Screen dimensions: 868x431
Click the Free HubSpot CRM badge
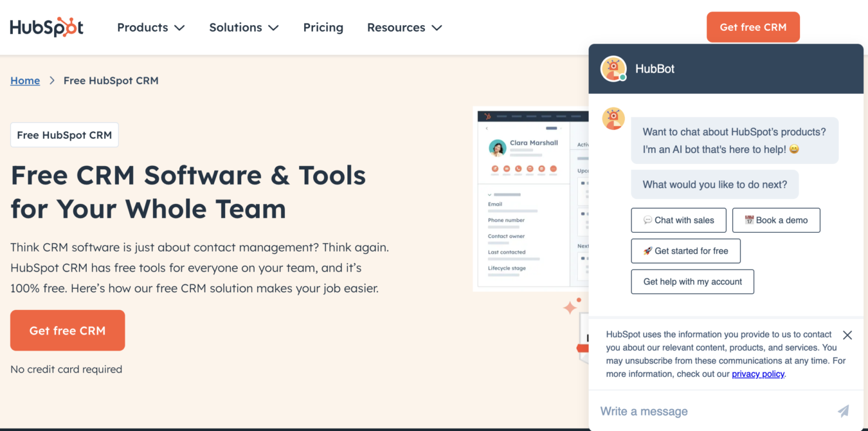[64, 135]
